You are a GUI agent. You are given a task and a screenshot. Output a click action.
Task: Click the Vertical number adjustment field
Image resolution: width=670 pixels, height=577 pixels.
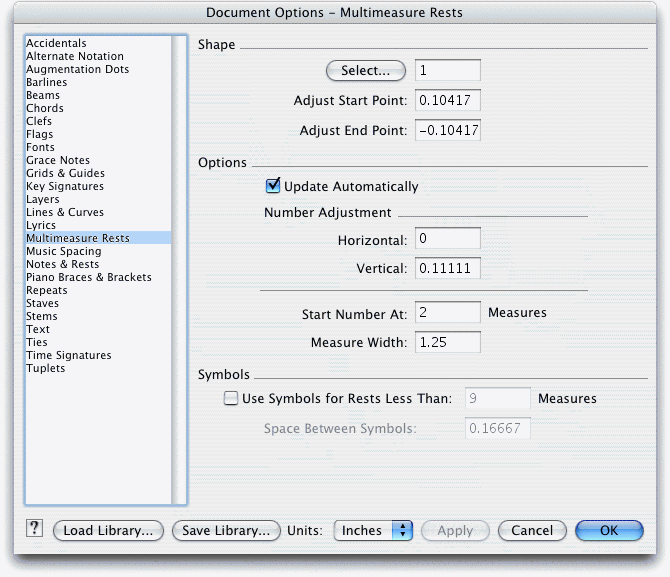[x=448, y=268]
